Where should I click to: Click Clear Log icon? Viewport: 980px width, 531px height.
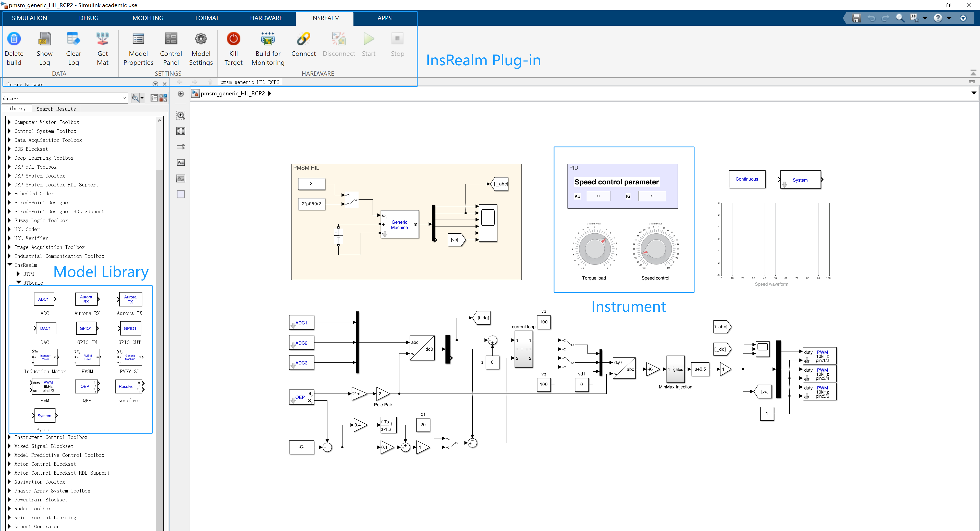[x=73, y=39]
